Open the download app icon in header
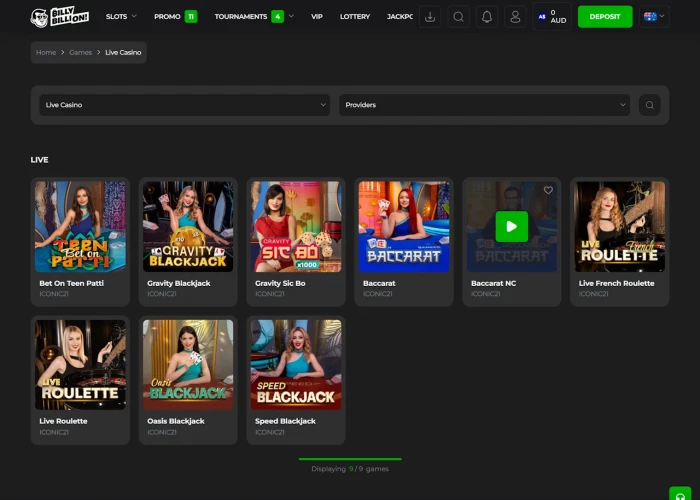 coord(430,17)
